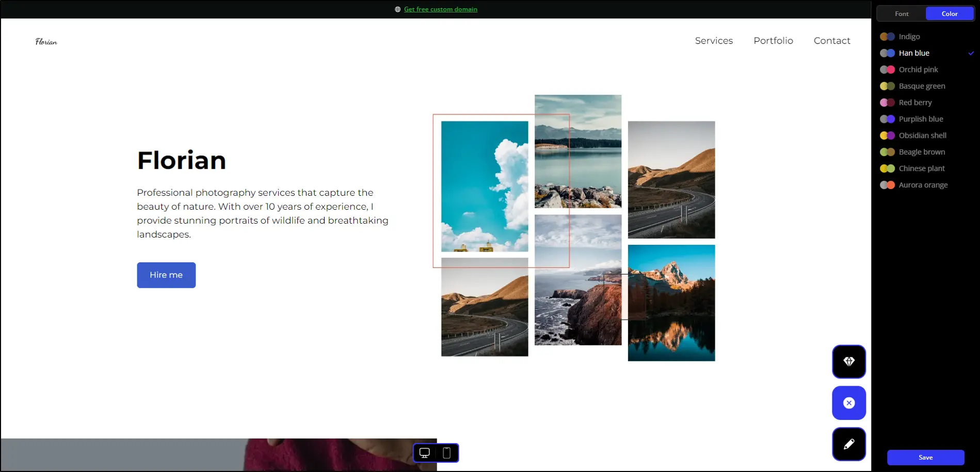Click the globe icon beside custom domain
The height and width of the screenshot is (472, 980).
click(397, 9)
